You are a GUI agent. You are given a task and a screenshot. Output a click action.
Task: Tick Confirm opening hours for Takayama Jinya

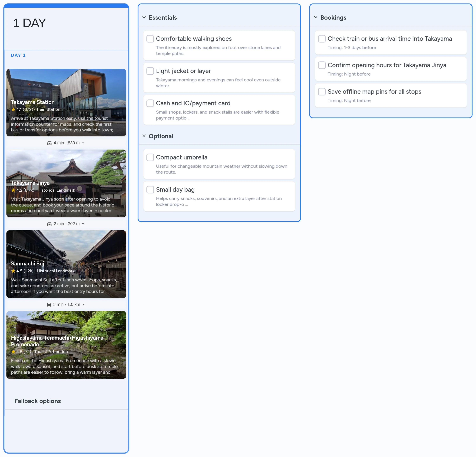coord(322,65)
